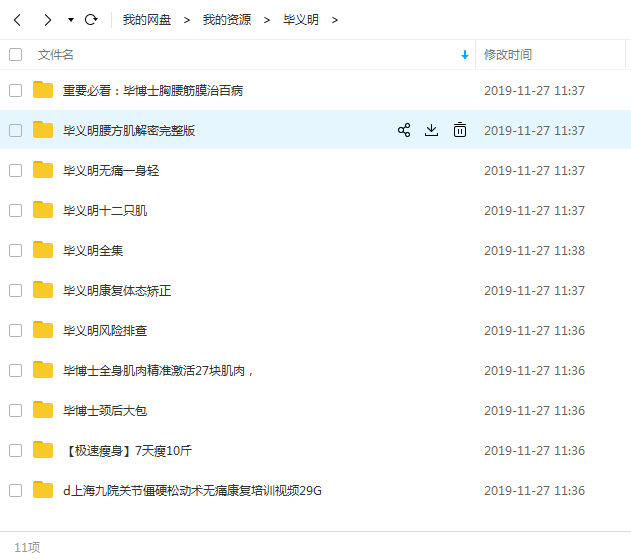The height and width of the screenshot is (559, 631).
Task: Open folder name 毕博士全身肌肉精准激活27块肌肉，
Action: pos(158,371)
